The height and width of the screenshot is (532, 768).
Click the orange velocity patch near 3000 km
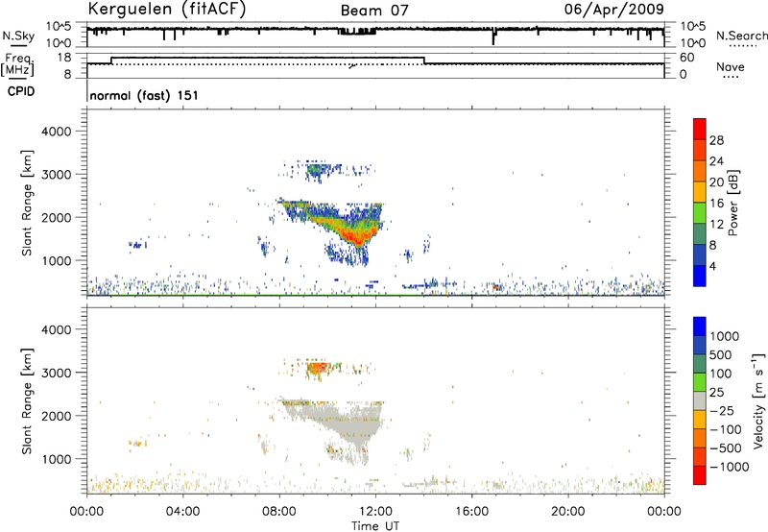(x=318, y=368)
